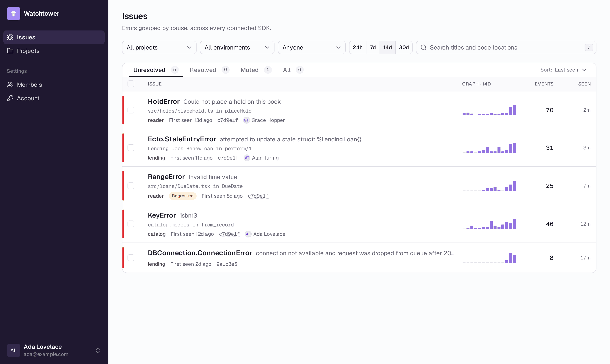Click the bug icon beside Issues
Image resolution: width=610 pixels, height=364 pixels.
click(10, 37)
